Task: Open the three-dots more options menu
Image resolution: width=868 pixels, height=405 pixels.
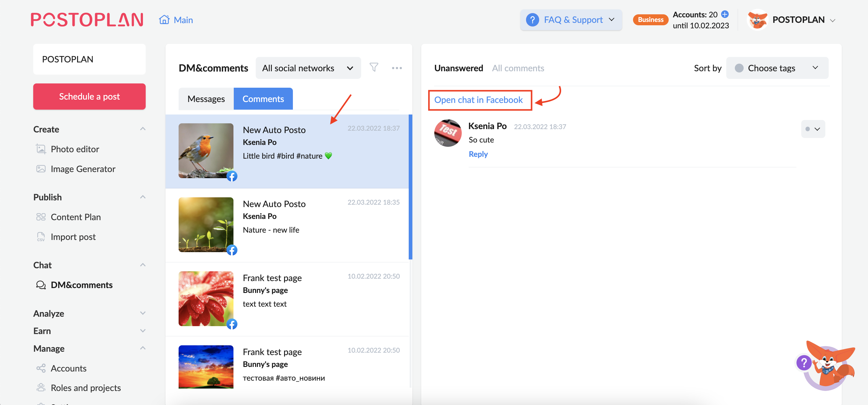Action: tap(397, 68)
